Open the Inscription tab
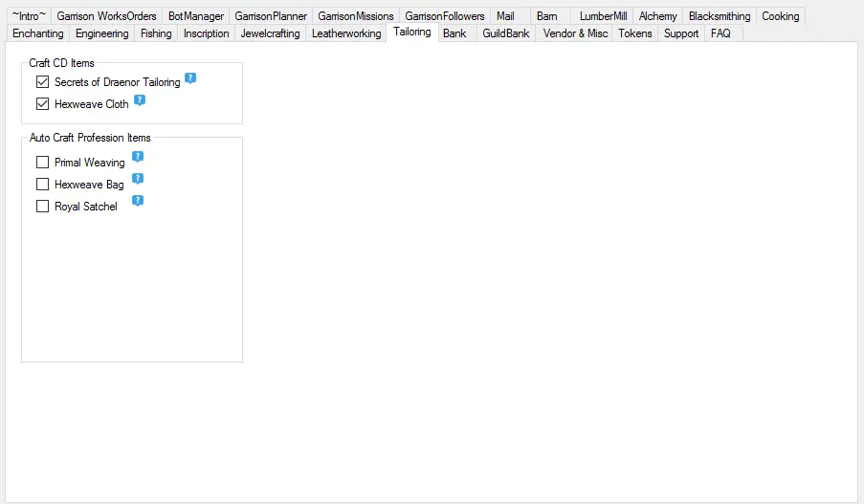 [206, 33]
